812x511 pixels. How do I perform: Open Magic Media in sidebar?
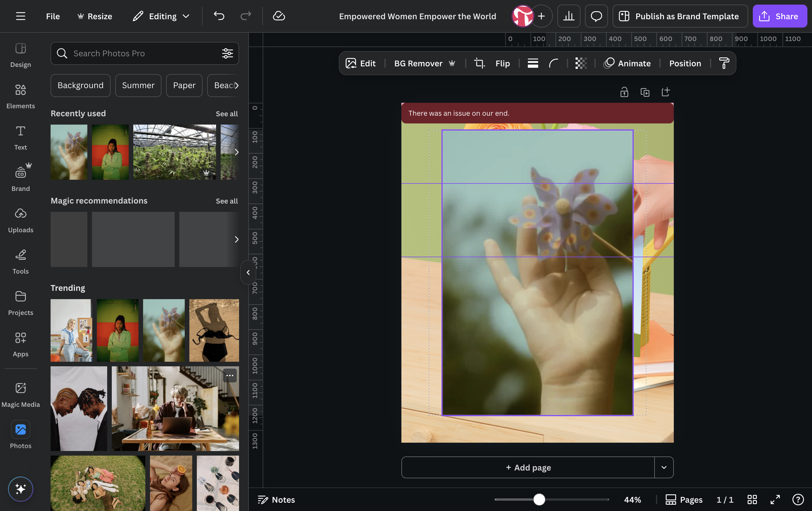click(21, 395)
